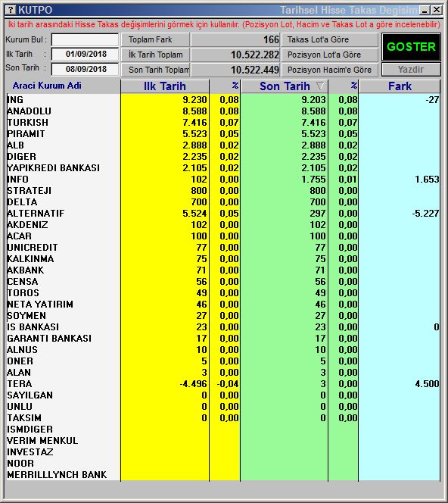
Task: Sort by Fark column header
Action: pos(400,86)
